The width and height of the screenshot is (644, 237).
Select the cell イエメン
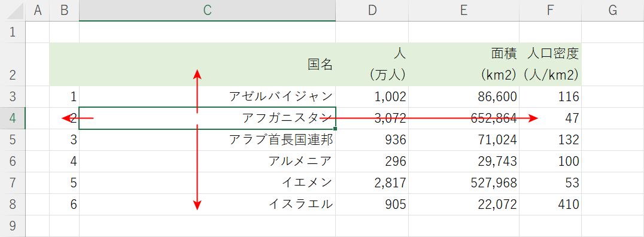click(x=208, y=183)
